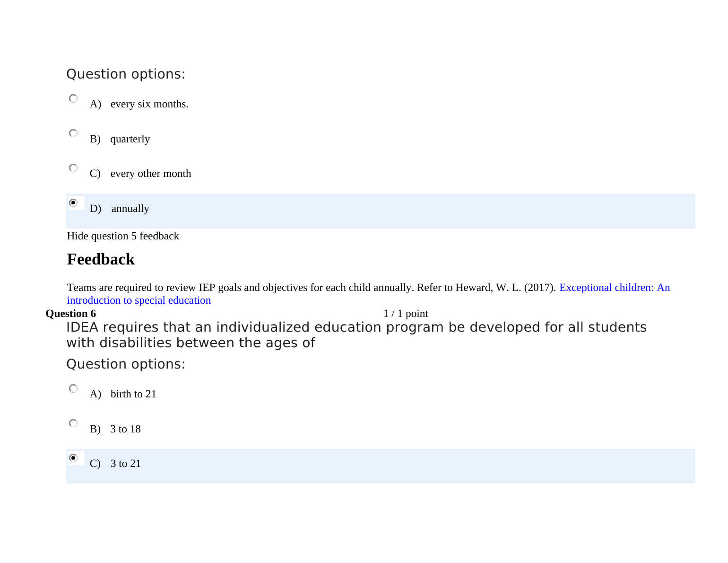Hide question 5 feedback
The width and height of the screenshot is (728, 563).
coord(123,236)
